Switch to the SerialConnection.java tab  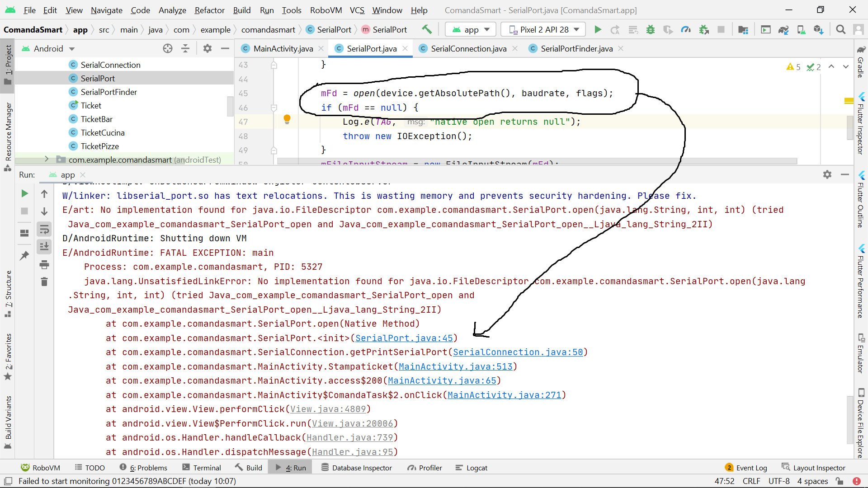[x=468, y=48]
